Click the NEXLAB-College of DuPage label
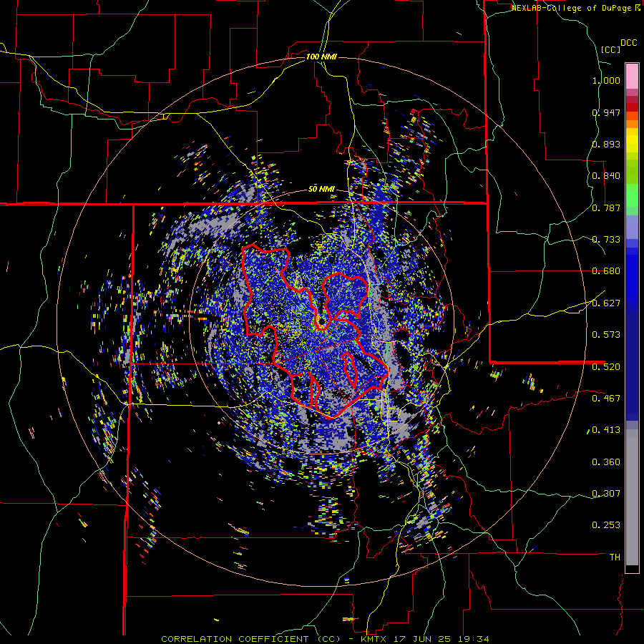This screenshot has width=644, height=644. click(x=572, y=8)
